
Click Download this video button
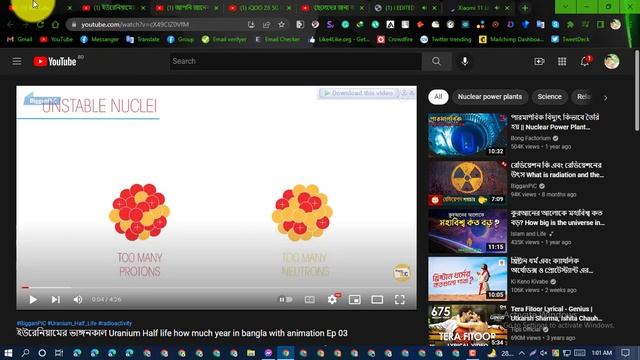[358, 93]
